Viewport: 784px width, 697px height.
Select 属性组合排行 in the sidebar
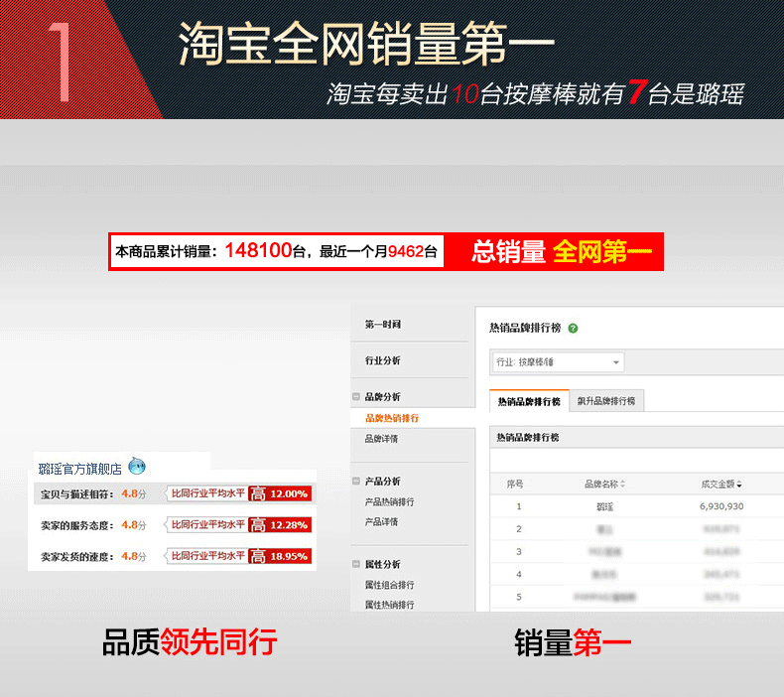[389, 585]
